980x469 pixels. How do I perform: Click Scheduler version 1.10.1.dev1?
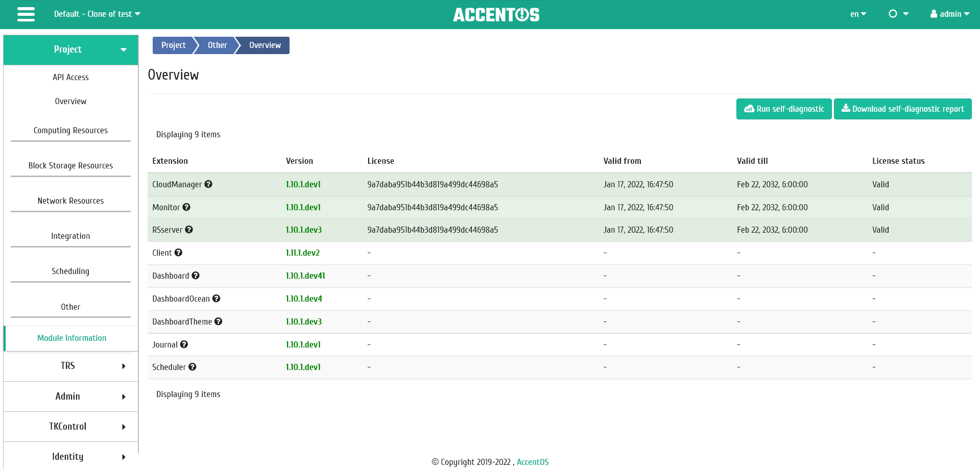303,367
